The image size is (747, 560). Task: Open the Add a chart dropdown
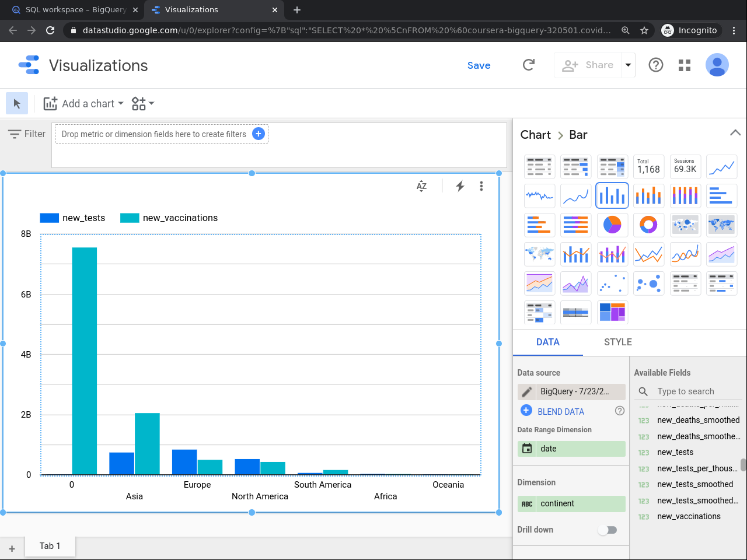(84, 104)
